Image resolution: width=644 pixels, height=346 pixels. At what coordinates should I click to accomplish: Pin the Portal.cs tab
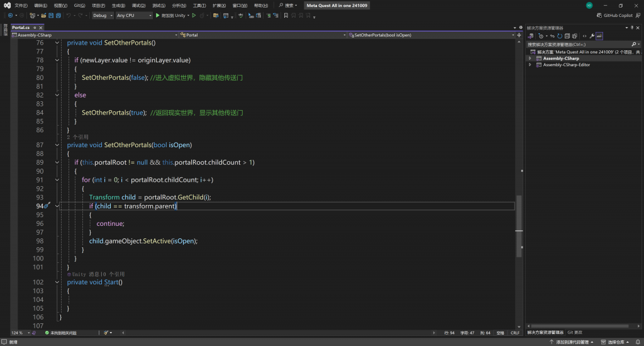pos(35,28)
